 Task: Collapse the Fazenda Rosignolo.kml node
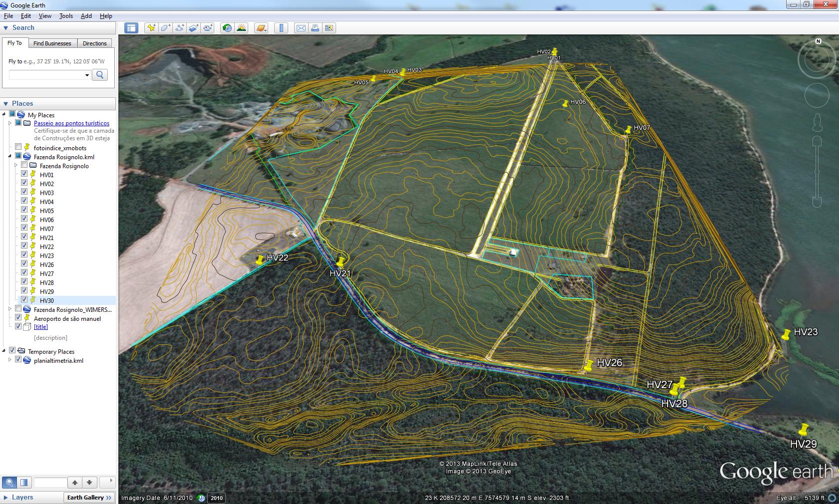click(10, 156)
